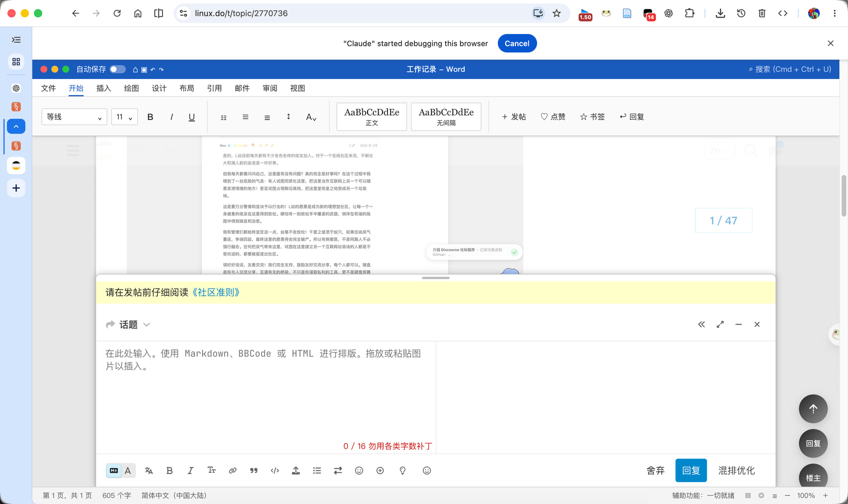Open the 文件 menu tab
The image size is (848, 504).
(49, 88)
